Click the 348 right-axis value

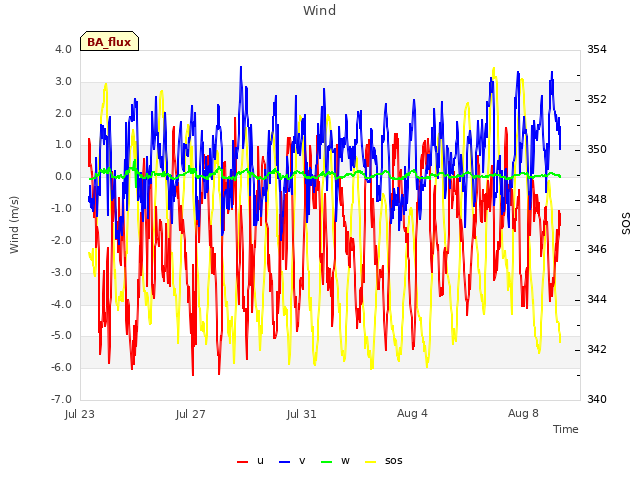[597, 199]
